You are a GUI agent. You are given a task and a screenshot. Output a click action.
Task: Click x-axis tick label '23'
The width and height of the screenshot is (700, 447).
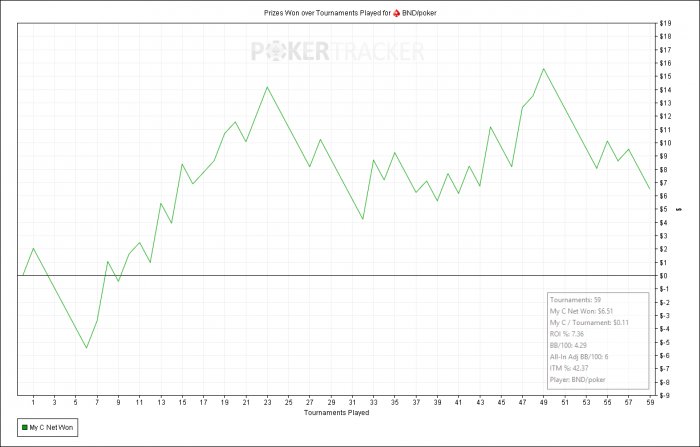(x=267, y=402)
